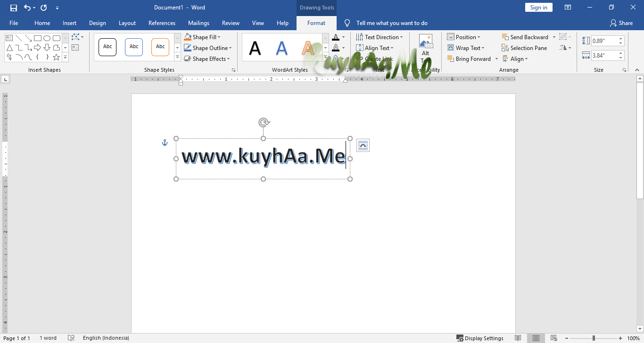Click the proofing errors icon in status bar
This screenshot has height=343, width=644.
[71, 338]
